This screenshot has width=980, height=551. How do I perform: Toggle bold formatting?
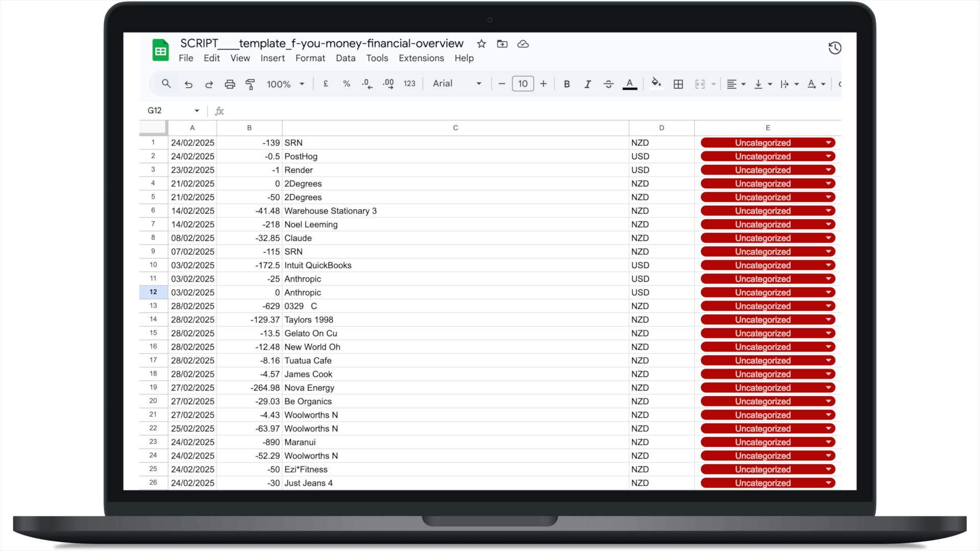(x=567, y=84)
